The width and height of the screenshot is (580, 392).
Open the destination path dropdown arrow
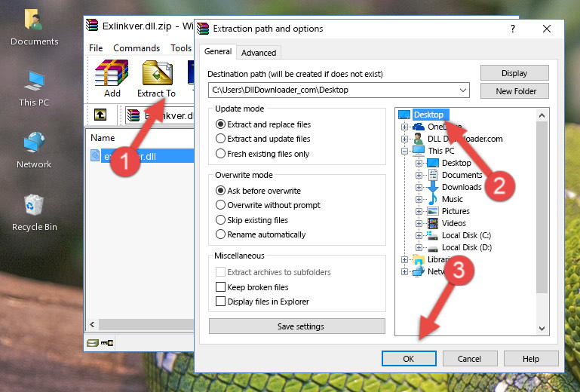click(x=463, y=90)
